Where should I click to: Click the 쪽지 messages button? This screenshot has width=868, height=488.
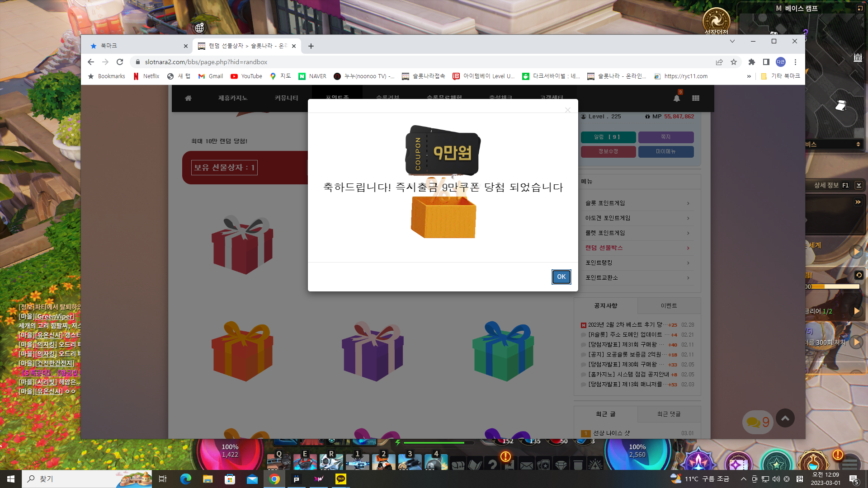666,137
